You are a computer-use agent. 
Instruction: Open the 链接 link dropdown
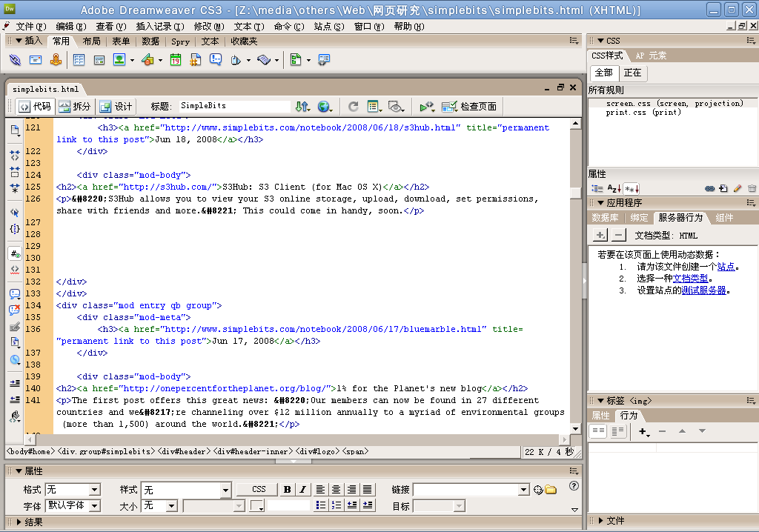524,490
